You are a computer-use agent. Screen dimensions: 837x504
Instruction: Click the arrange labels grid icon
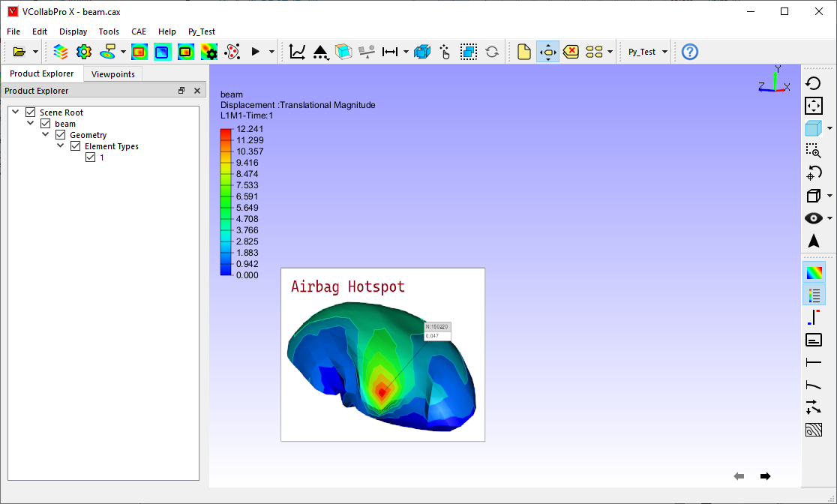click(594, 52)
